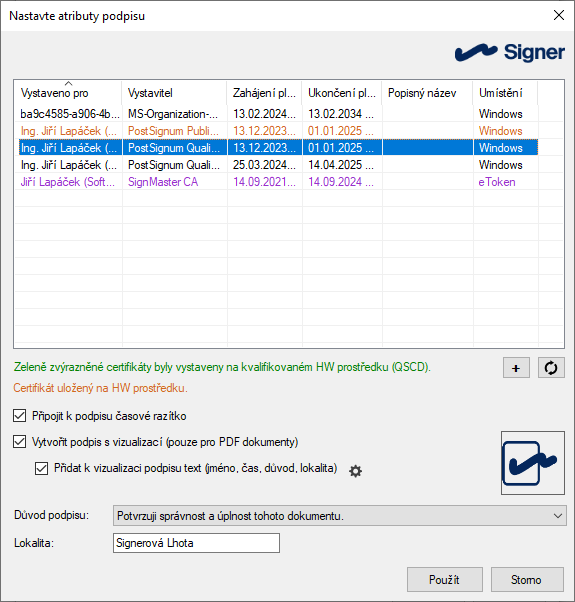The height and width of the screenshot is (602, 575).
Task: Click the Storno button
Action: tap(527, 580)
